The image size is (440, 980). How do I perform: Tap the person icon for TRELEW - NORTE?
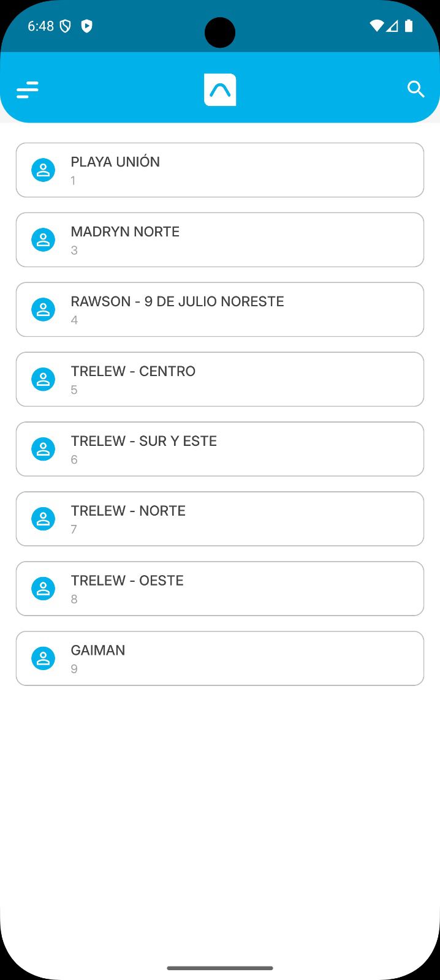(44, 519)
